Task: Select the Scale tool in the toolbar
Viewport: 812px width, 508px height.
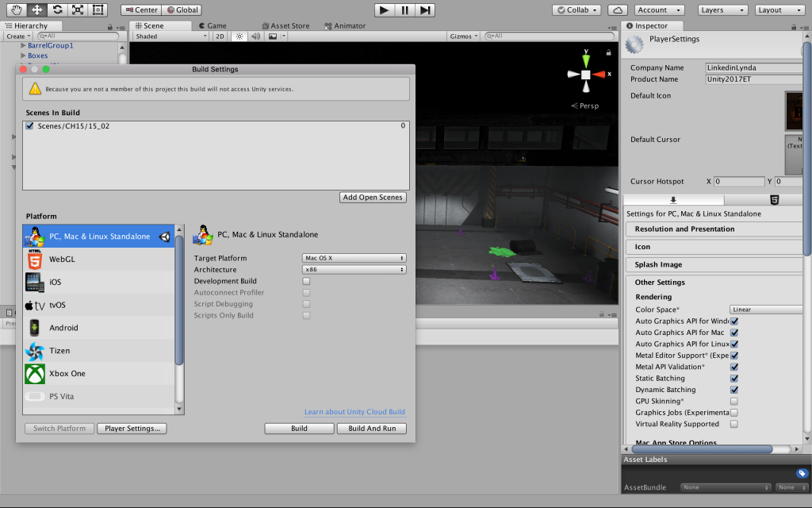Action: pos(77,10)
